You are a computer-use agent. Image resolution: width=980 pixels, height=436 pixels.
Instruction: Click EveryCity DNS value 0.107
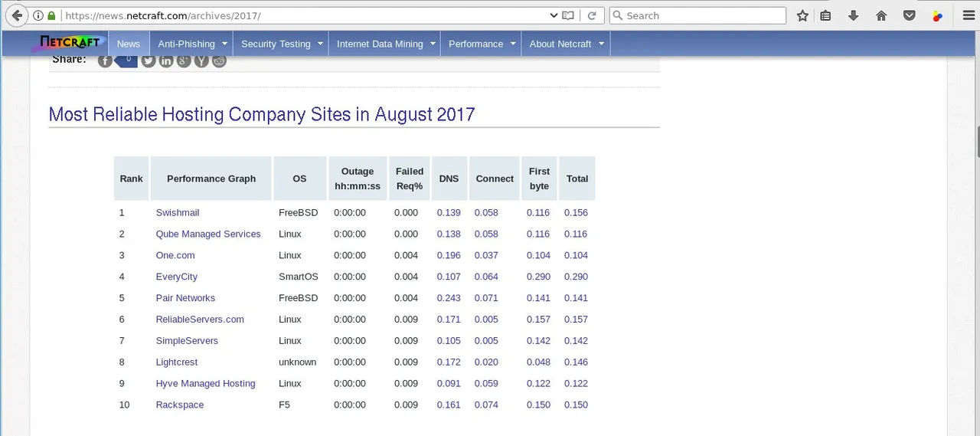[x=449, y=277]
